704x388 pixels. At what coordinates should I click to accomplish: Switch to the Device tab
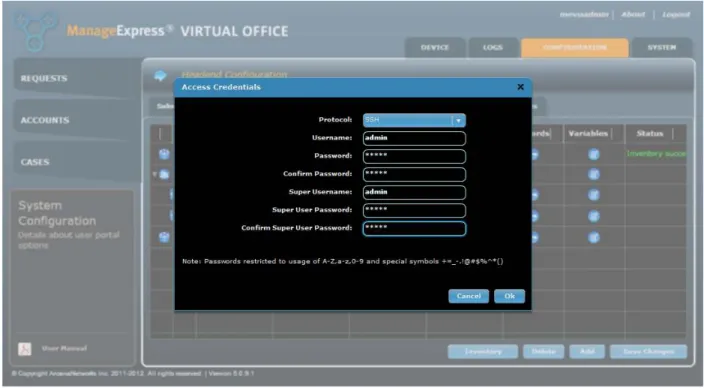tap(435, 48)
